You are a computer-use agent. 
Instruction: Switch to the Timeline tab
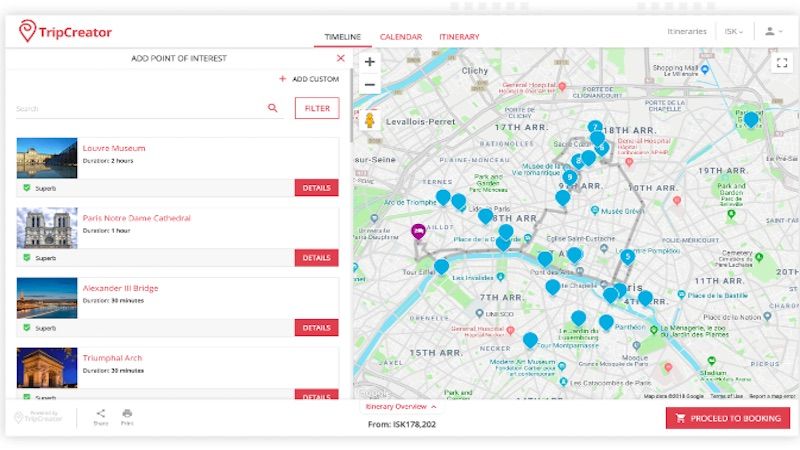pyautogui.click(x=342, y=37)
